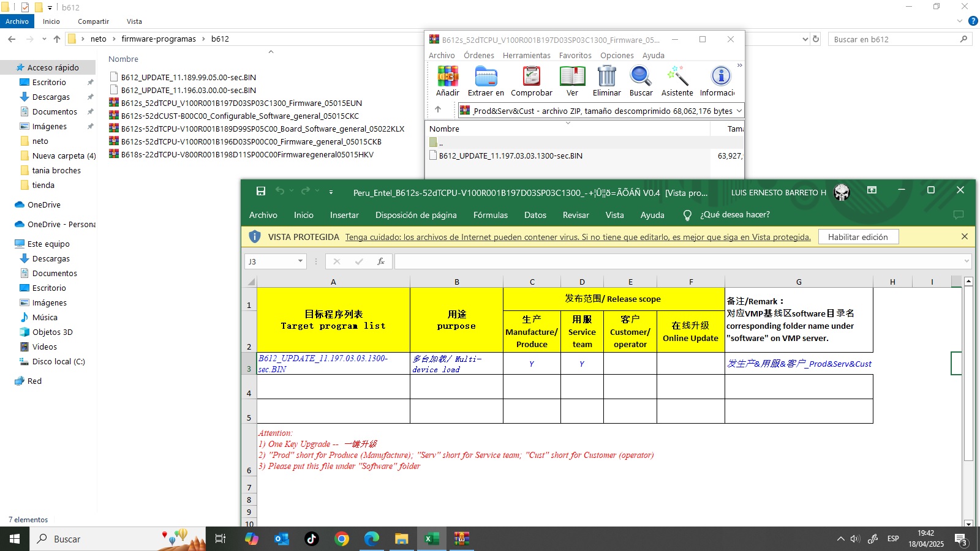Open the Fórmulas tab in Excel

[x=490, y=215]
